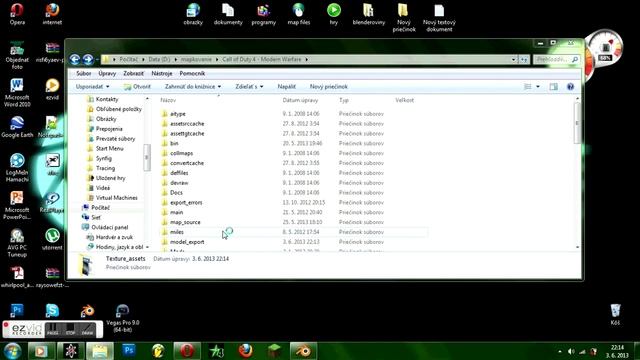This screenshot has height=360, width=640.
Task: Click the Explorer search box
Action: click(557, 60)
